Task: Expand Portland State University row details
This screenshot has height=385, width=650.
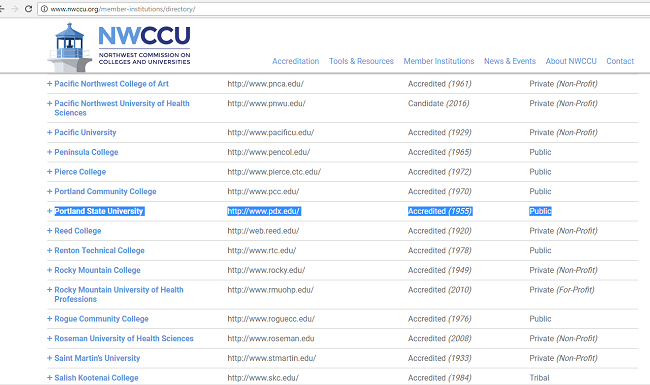Action: pyautogui.click(x=49, y=211)
